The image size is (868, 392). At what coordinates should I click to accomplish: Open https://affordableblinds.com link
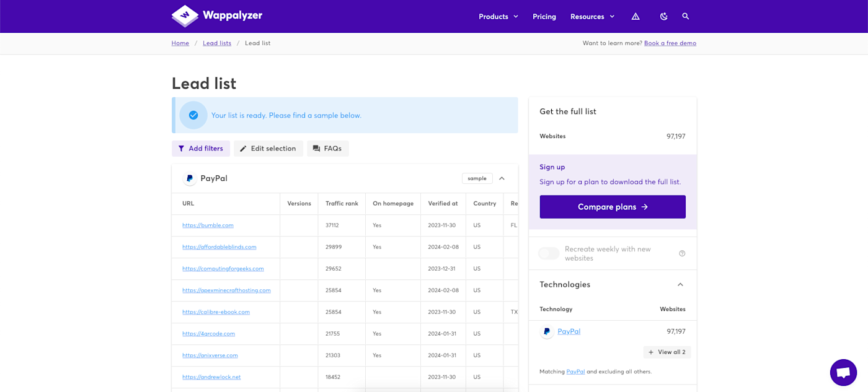(x=219, y=247)
